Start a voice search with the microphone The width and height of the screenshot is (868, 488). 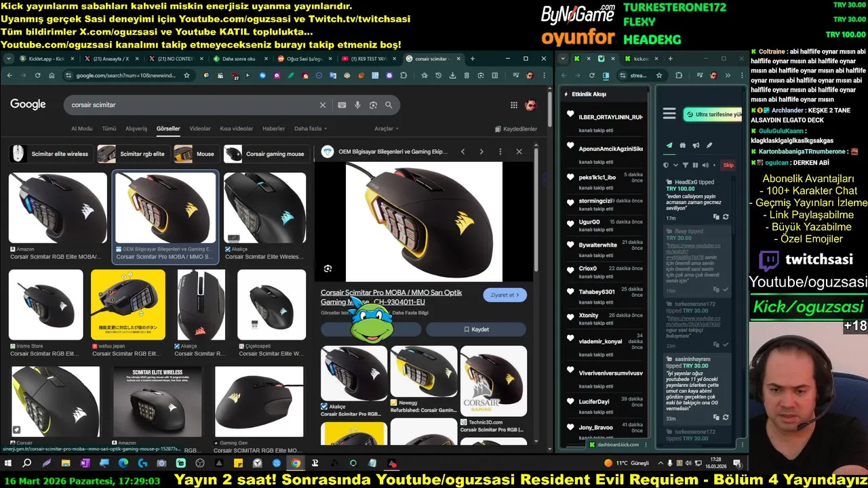357,105
